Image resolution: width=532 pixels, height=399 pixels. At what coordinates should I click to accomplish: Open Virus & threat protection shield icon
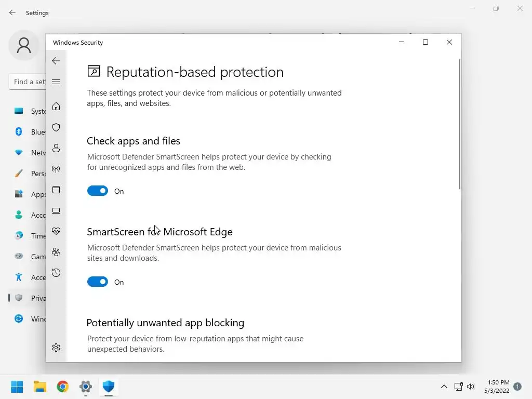tap(56, 127)
